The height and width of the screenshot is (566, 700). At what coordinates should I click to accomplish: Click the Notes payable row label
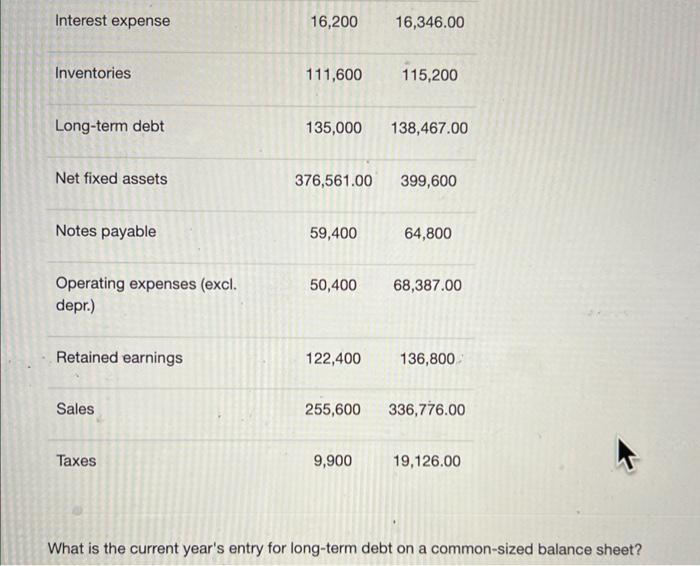(x=105, y=231)
